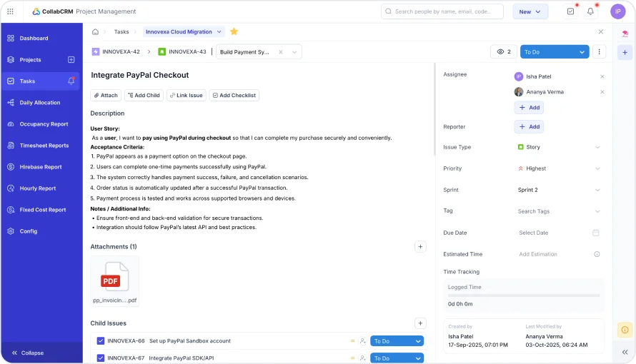Screen dimensions: 636x364
Task: Open the checklist icon in top bar
Action: tap(570, 11)
